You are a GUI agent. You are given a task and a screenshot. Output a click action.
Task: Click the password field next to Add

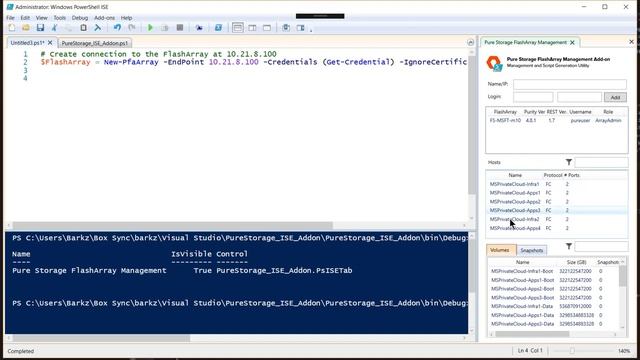[x=579, y=97]
